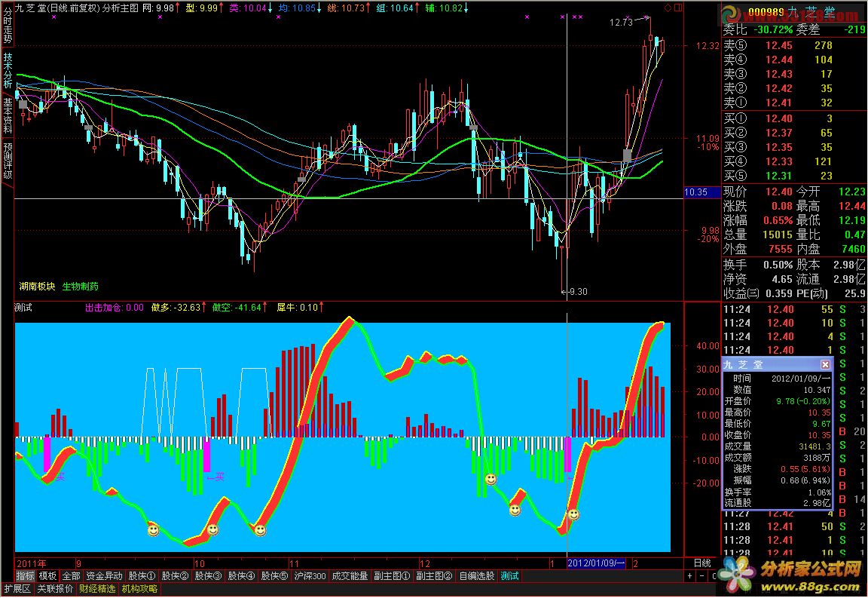Click the 网: 9.98 indicator value
This screenshot has height=598, width=868.
tap(160, 8)
